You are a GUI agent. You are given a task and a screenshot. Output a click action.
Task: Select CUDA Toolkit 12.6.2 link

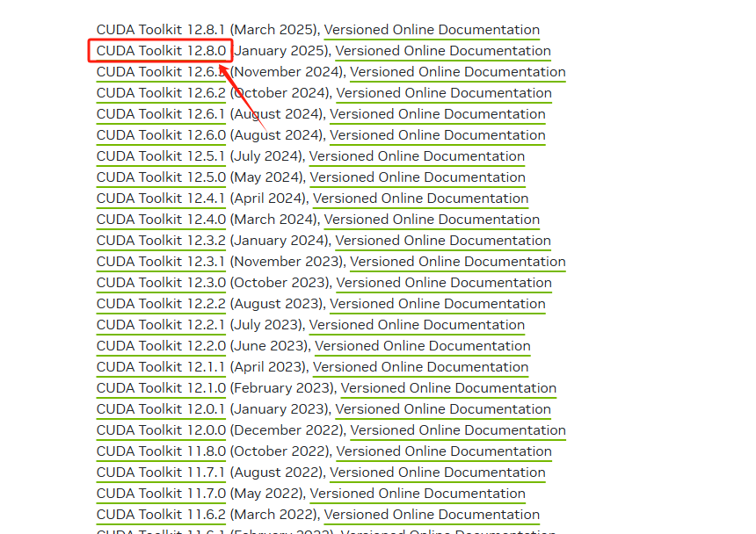coord(161,93)
